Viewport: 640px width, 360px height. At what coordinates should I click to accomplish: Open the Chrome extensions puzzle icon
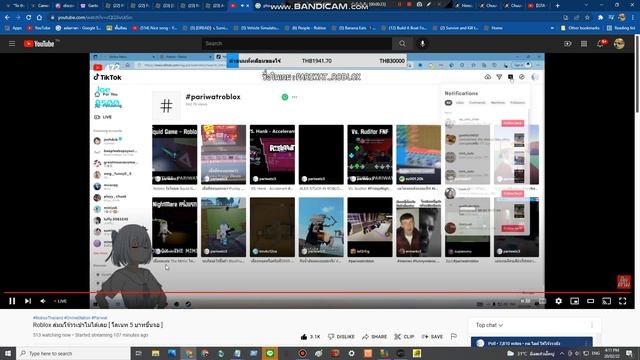coord(600,18)
